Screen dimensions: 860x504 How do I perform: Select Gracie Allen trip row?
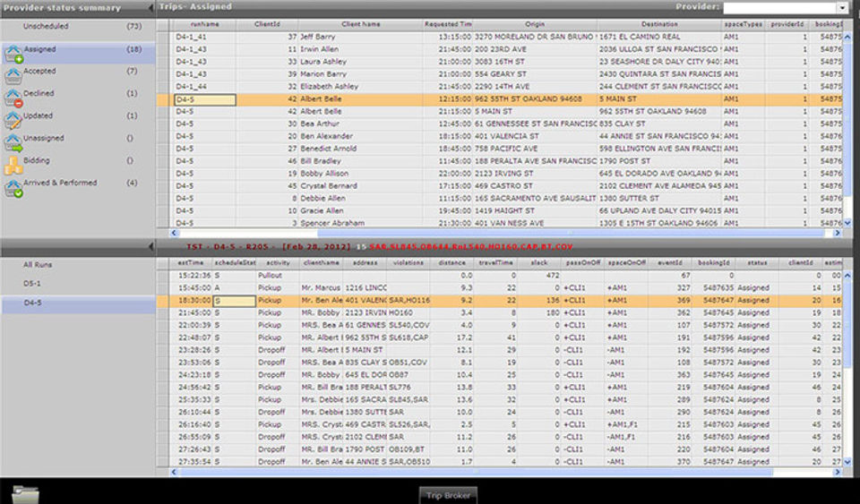coord(500,211)
